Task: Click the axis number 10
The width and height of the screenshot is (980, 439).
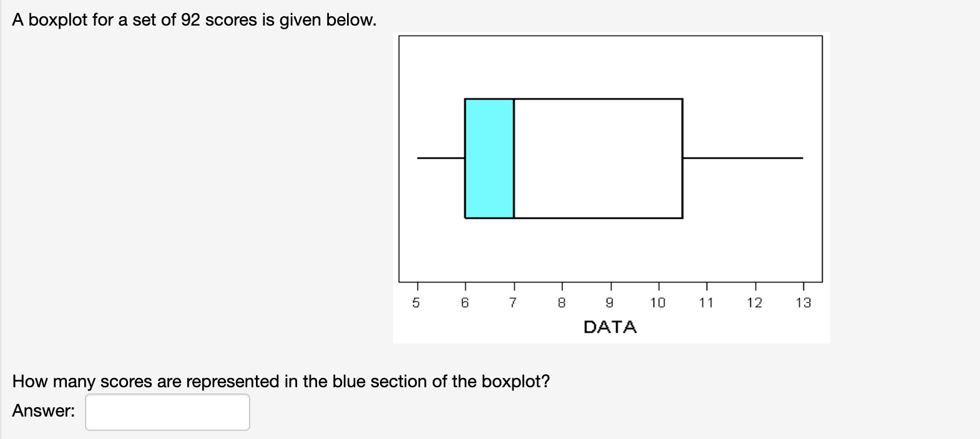Action: (657, 304)
